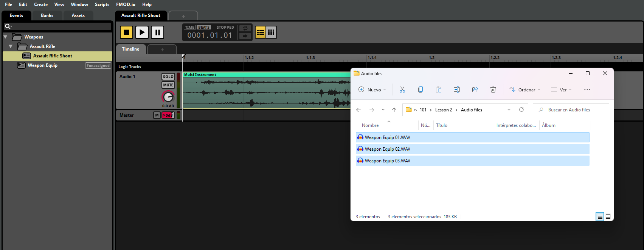Refresh the Audio files folder
The image size is (644, 250).
coord(521,110)
